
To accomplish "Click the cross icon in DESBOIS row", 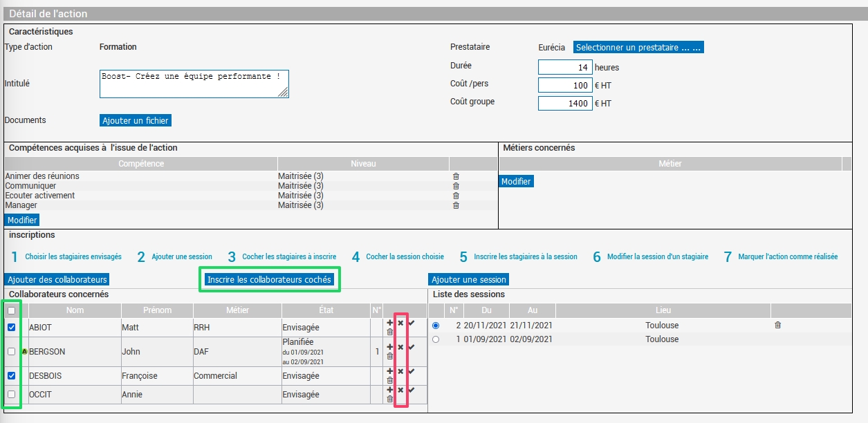I will tap(400, 371).
